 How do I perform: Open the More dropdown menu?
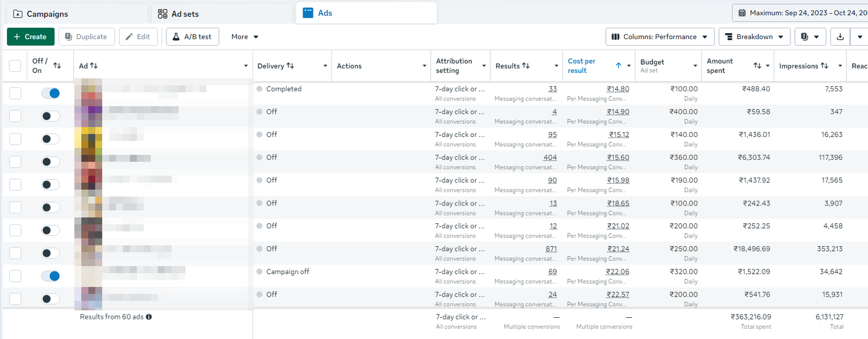point(245,36)
